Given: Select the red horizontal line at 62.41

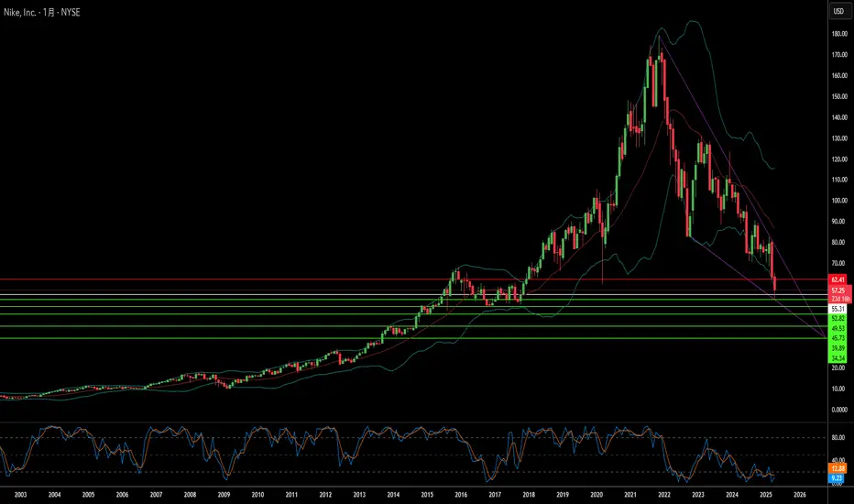Looking at the screenshot, I should tap(413, 279).
